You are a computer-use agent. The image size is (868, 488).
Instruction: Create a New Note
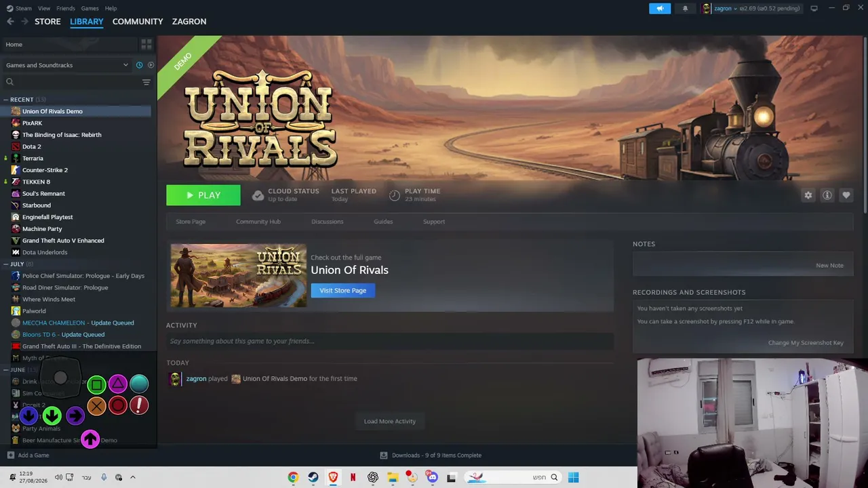[829, 266]
